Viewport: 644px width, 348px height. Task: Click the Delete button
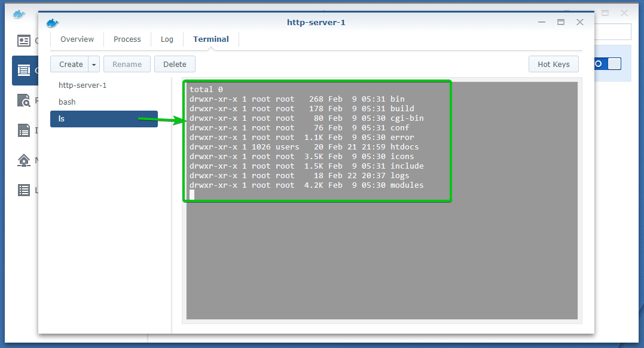point(175,65)
